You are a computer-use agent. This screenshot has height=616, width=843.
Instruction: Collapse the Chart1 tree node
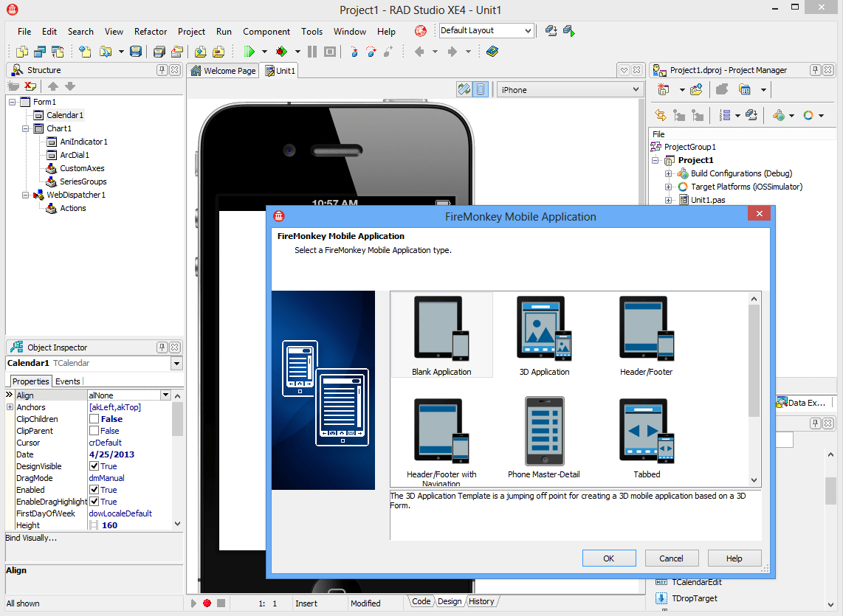click(x=25, y=128)
